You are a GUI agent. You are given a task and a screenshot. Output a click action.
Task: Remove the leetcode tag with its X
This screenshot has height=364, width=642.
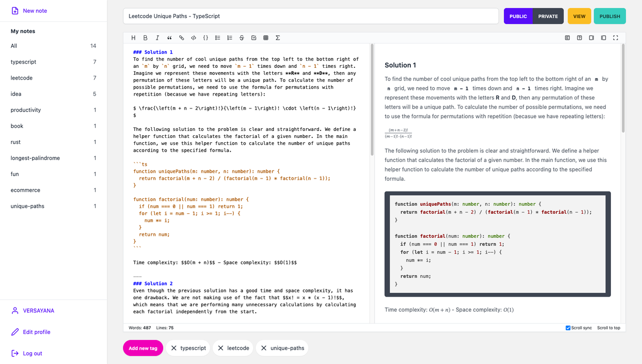point(221,348)
